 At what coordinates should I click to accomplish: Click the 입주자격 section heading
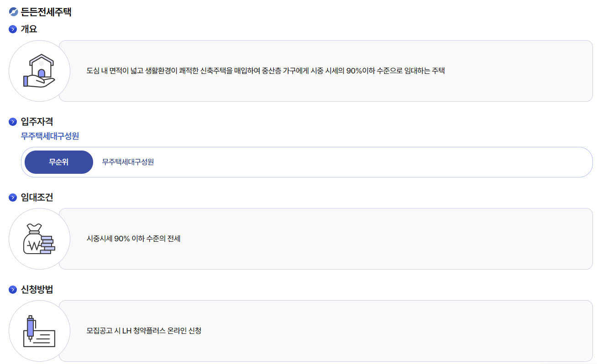[37, 122]
